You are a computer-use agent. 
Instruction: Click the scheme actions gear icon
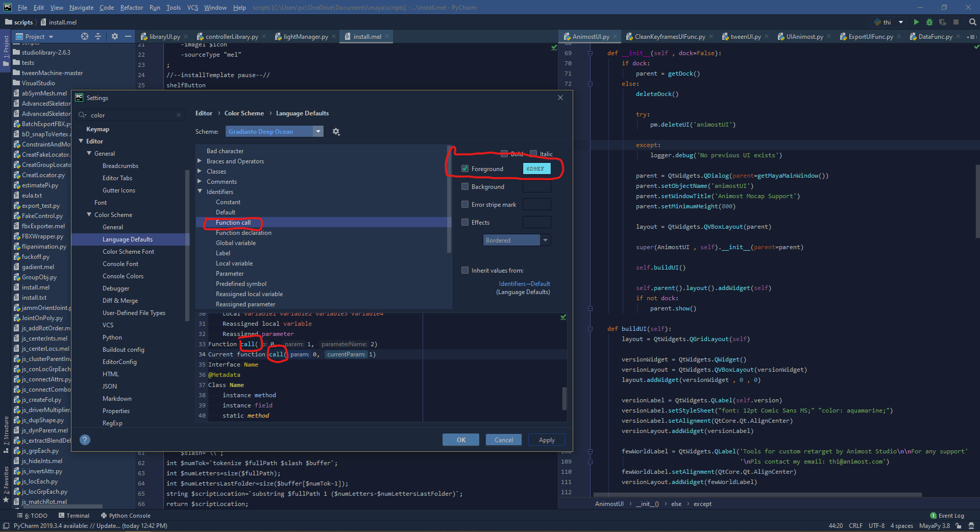point(336,132)
